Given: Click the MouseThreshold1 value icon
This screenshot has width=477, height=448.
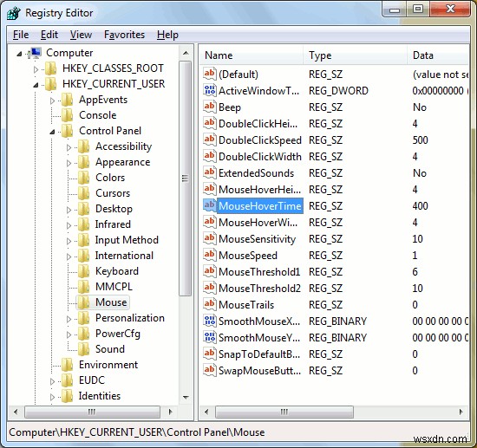Looking at the screenshot, I should (210, 271).
